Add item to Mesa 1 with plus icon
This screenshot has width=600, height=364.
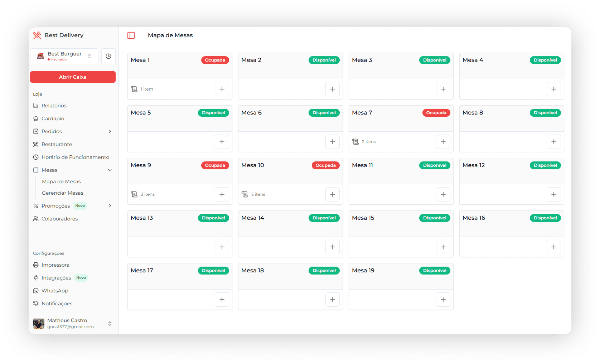pos(222,89)
